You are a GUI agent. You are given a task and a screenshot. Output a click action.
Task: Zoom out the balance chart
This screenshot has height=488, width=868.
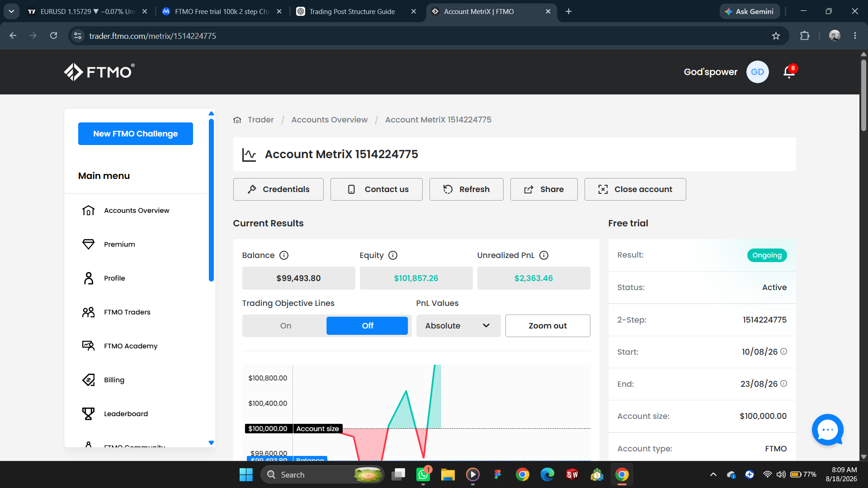tap(548, 326)
